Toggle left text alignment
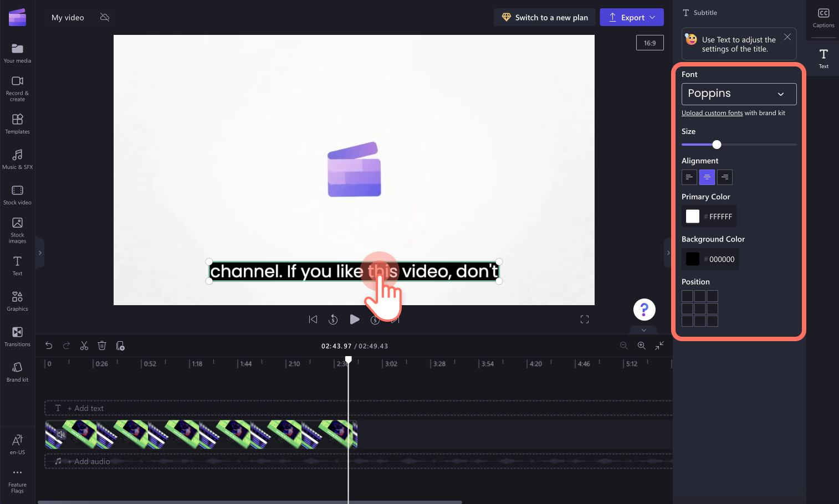This screenshot has height=504, width=839. coord(689,177)
